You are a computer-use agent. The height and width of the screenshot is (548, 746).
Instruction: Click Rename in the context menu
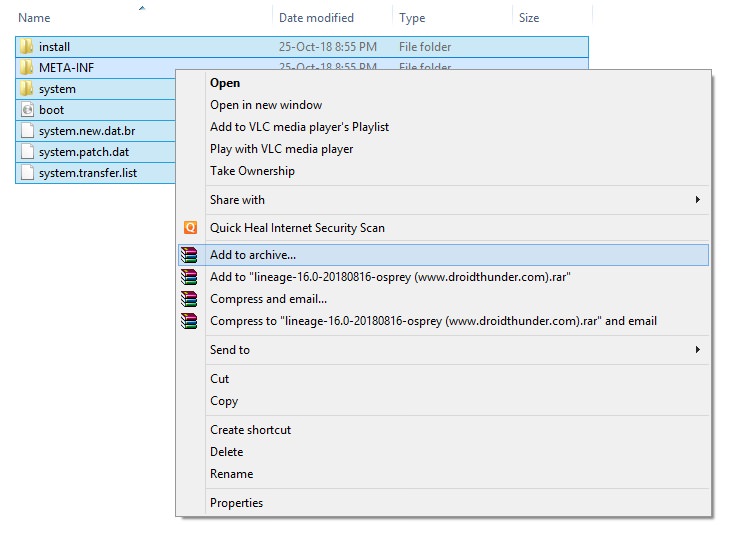231,474
